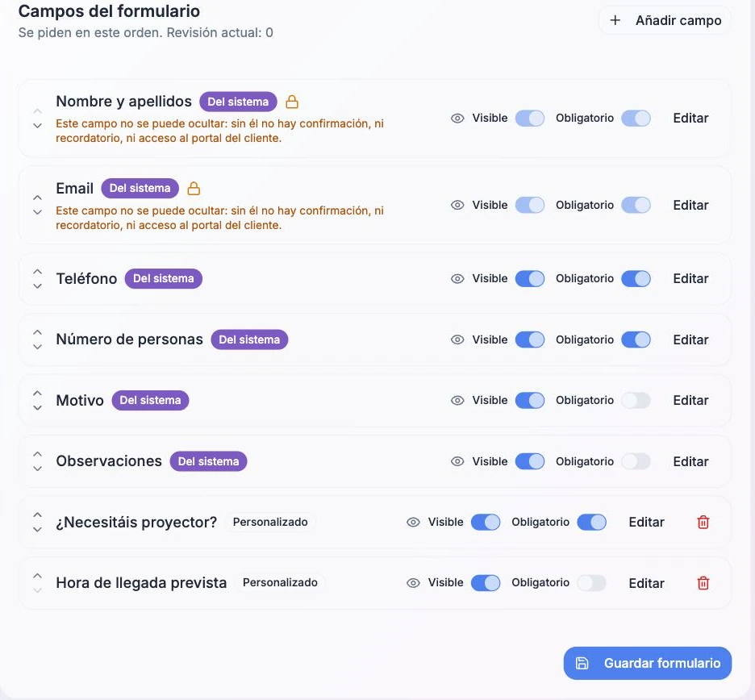Open Editar for Número de personas
755x700 pixels.
690,340
